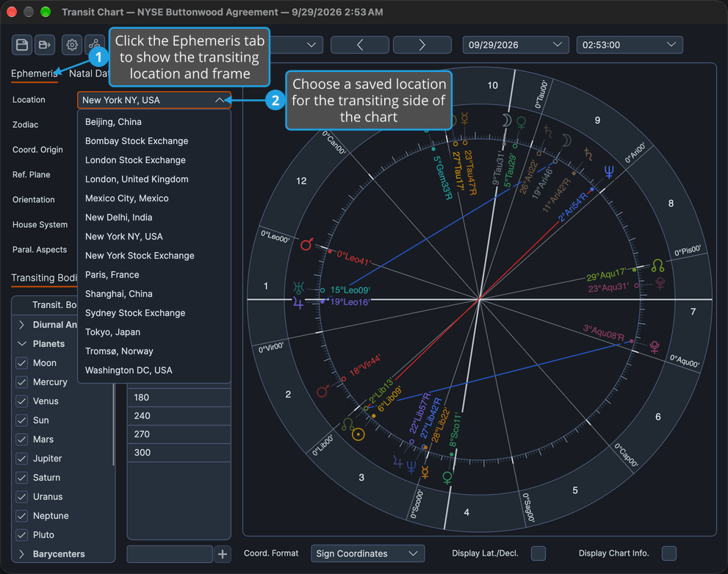Choose London Stock Exchange location
The image size is (728, 574).
point(154,159)
